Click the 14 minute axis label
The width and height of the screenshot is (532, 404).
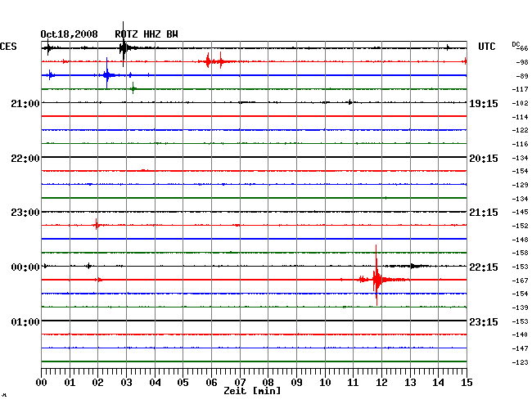[439, 383]
